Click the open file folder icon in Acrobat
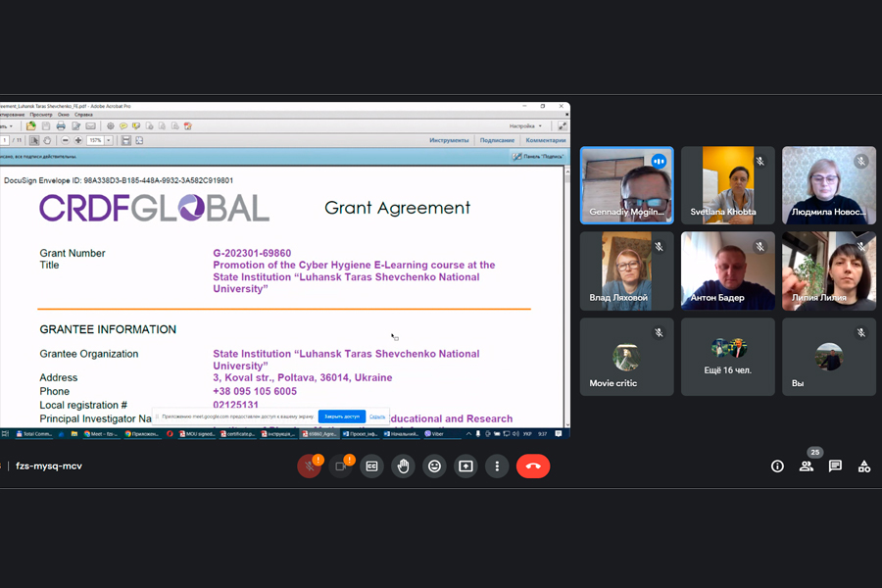This screenshot has height=588, width=882. [x=31, y=126]
